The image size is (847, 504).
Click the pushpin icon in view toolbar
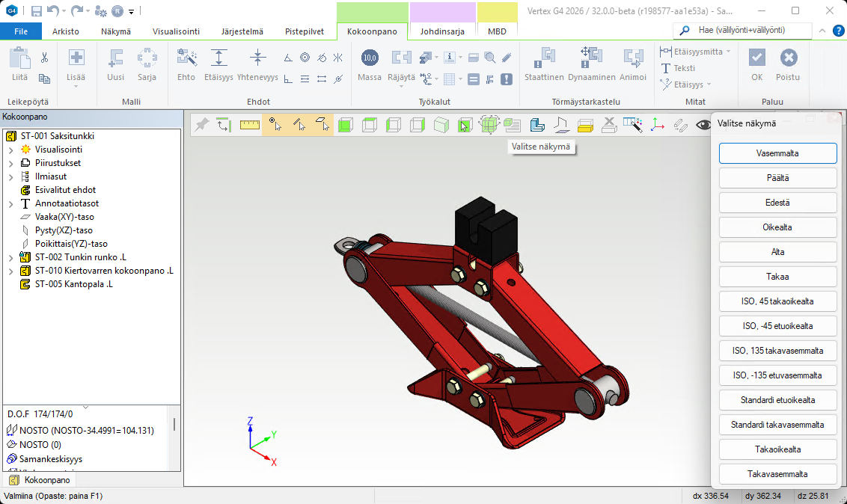click(x=201, y=125)
